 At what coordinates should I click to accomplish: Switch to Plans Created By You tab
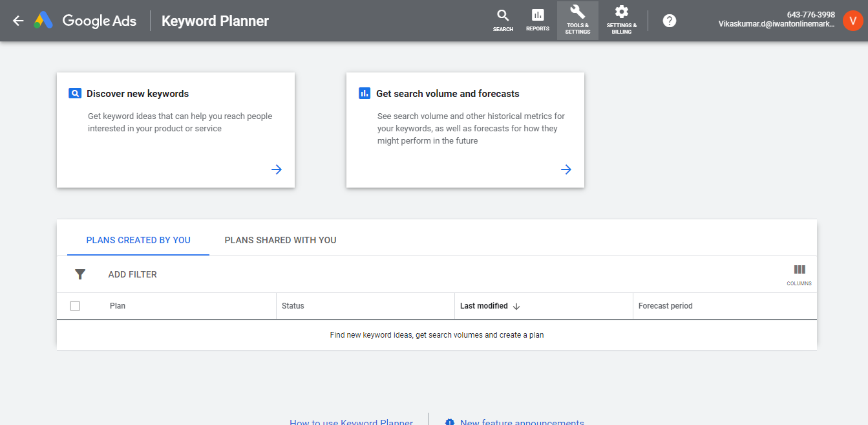click(138, 240)
